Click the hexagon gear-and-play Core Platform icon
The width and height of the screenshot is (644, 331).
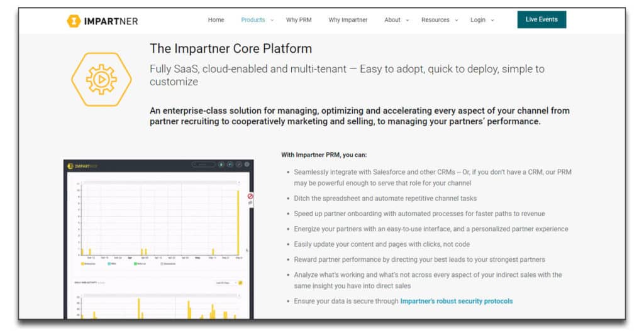point(101,79)
